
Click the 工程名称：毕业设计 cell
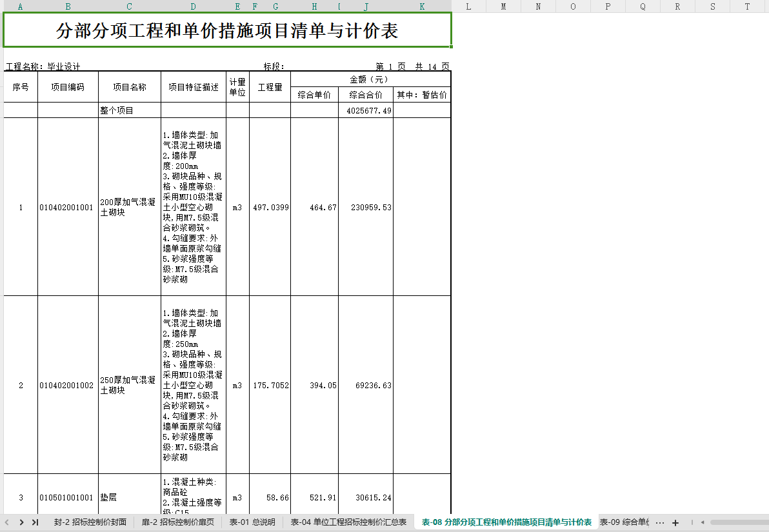point(43,66)
